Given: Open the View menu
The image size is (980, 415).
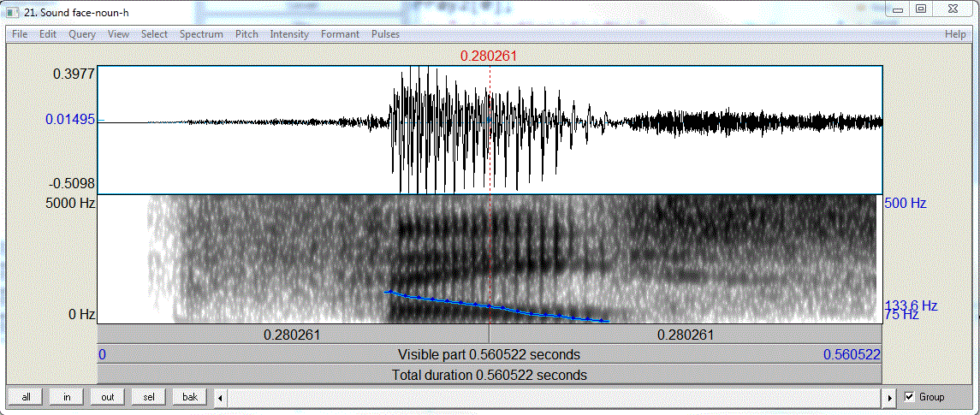Looking at the screenshot, I should [x=118, y=34].
